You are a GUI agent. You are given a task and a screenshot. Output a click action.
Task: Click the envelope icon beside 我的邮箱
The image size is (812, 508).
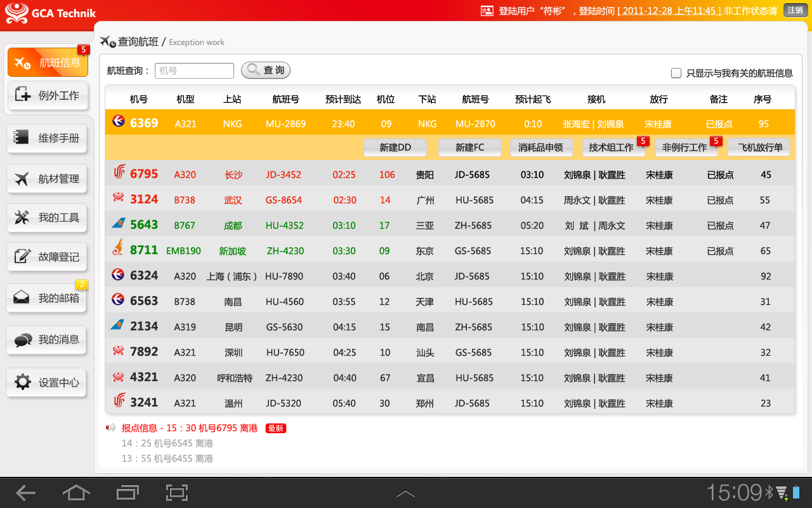(22, 298)
